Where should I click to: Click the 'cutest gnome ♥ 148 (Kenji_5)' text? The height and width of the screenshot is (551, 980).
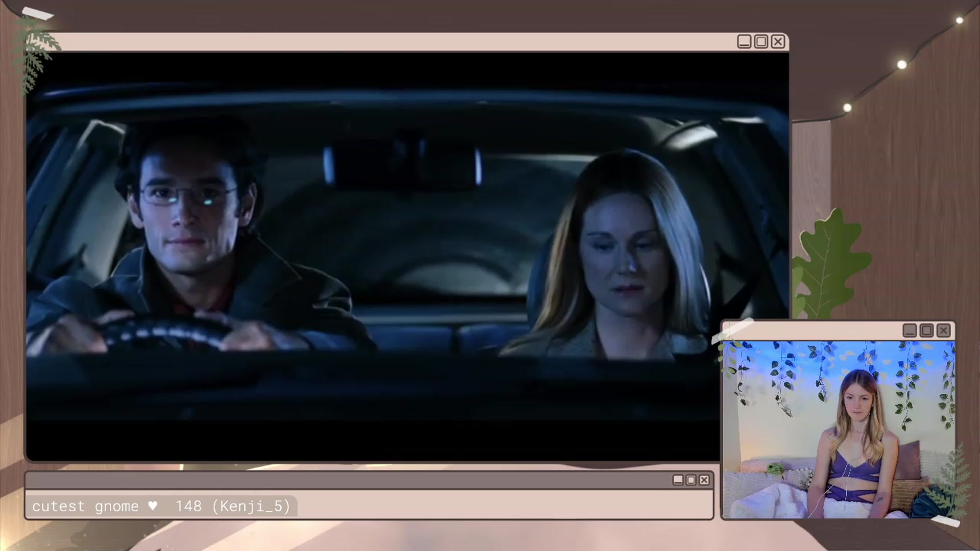161,507
